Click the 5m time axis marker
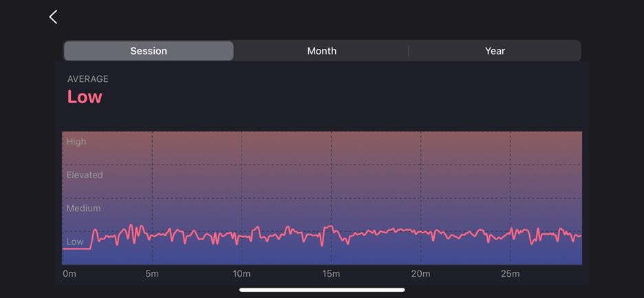 [x=152, y=274]
